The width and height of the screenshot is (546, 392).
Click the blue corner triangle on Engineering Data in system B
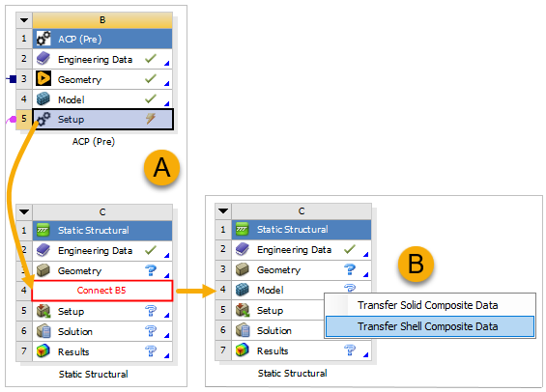coord(167,63)
